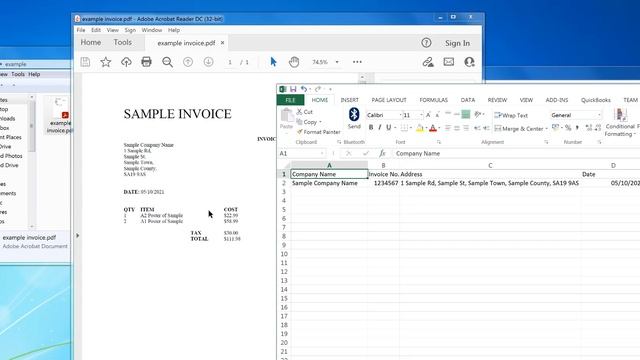The width and height of the screenshot is (640, 360).
Task: Cut selection in Excel ribbon
Action: point(304,112)
